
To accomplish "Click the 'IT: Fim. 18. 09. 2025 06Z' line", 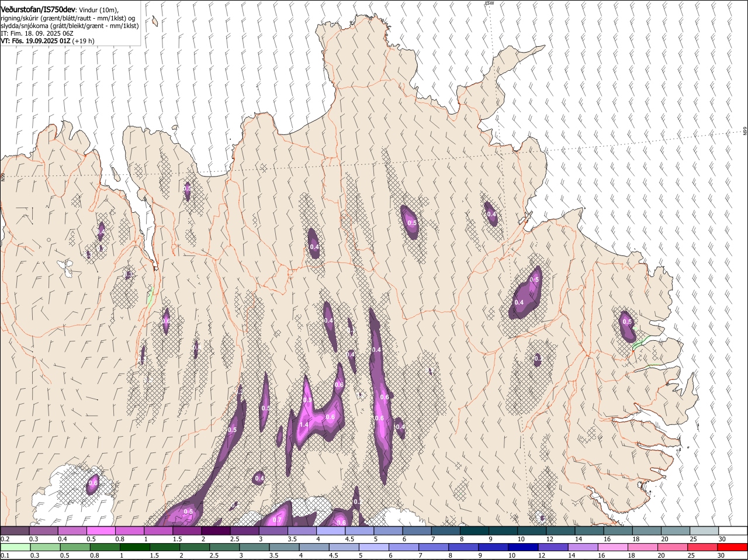I will click(37, 33).
